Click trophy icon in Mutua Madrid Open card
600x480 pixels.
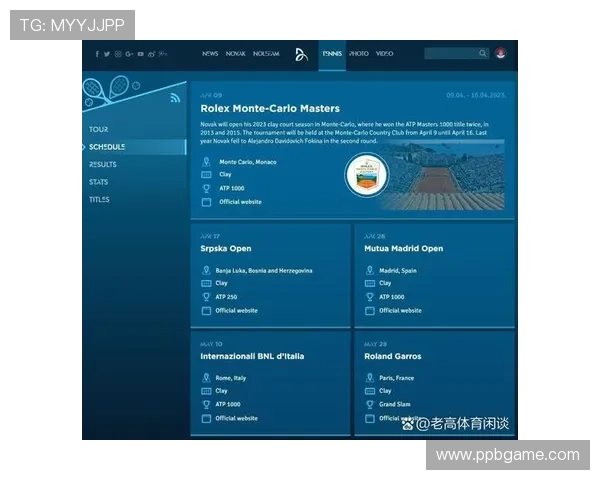(x=370, y=297)
